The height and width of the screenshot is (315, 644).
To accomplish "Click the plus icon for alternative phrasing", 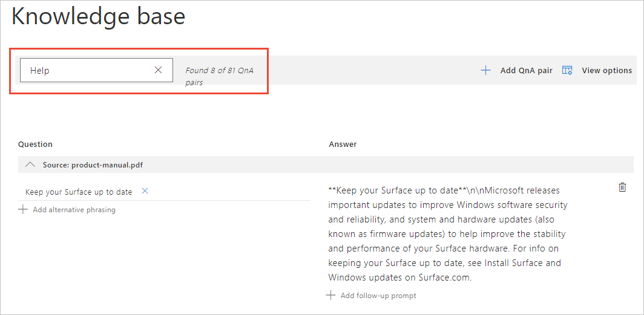I will [x=23, y=210].
